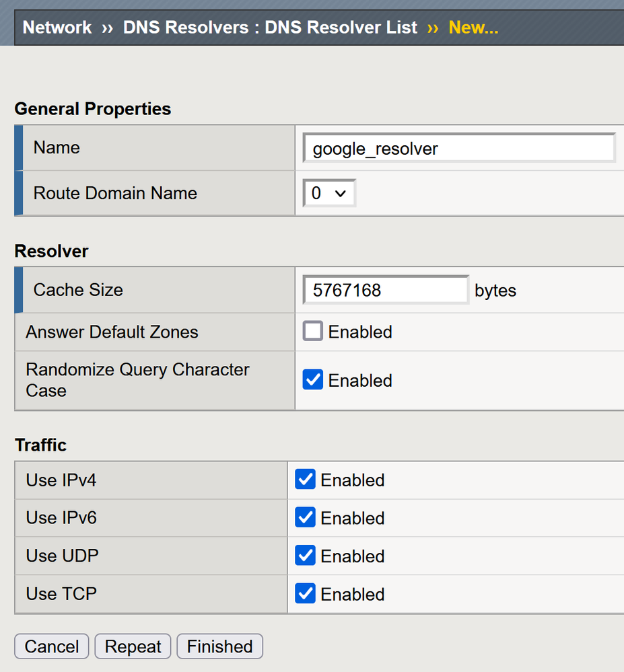Untick the Use TCP checkbox
This screenshot has height=672, width=624.
pyautogui.click(x=305, y=594)
